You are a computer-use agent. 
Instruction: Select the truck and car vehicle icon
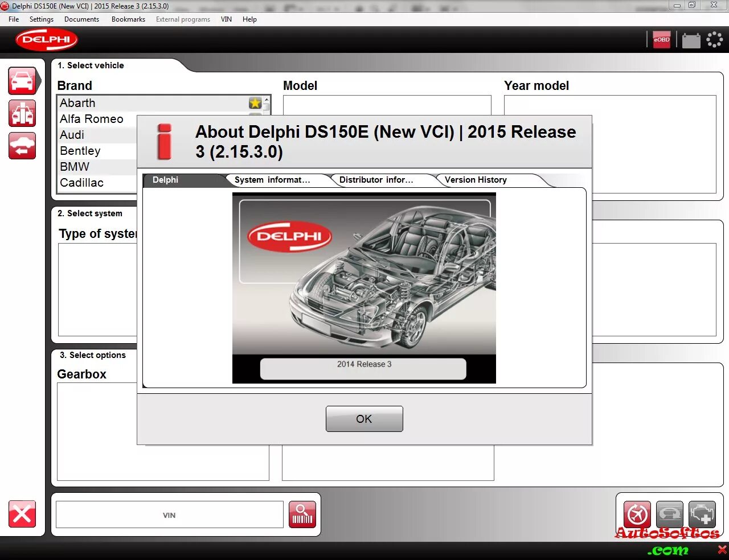point(22,113)
